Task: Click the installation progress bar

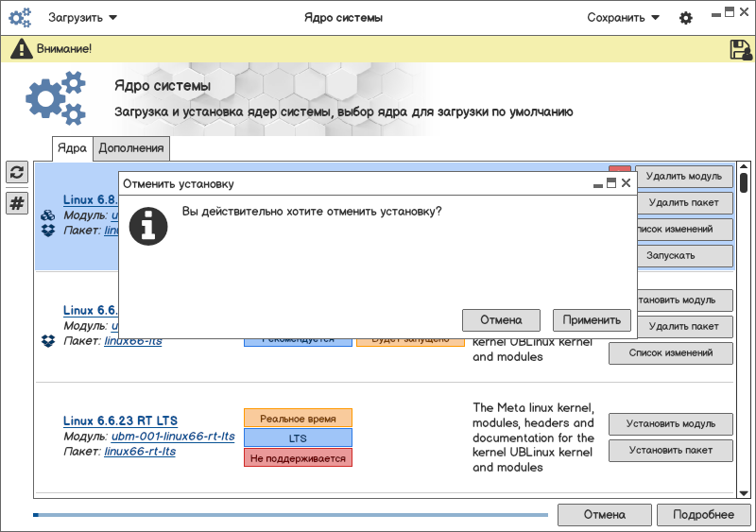Action: point(291,515)
